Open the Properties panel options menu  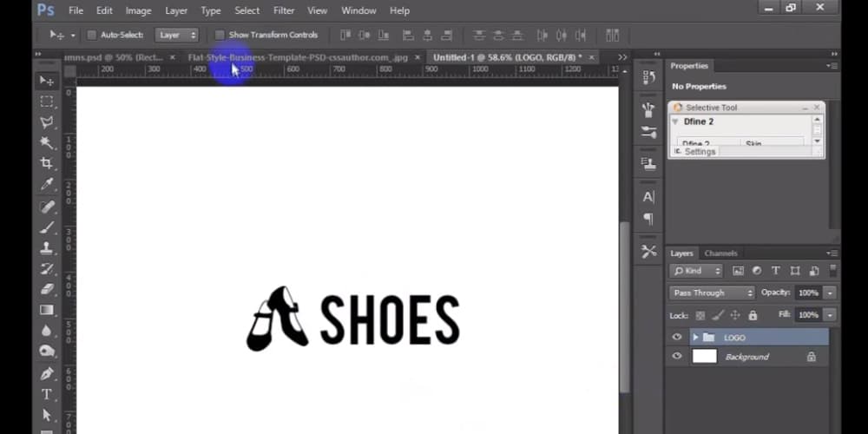point(832,66)
